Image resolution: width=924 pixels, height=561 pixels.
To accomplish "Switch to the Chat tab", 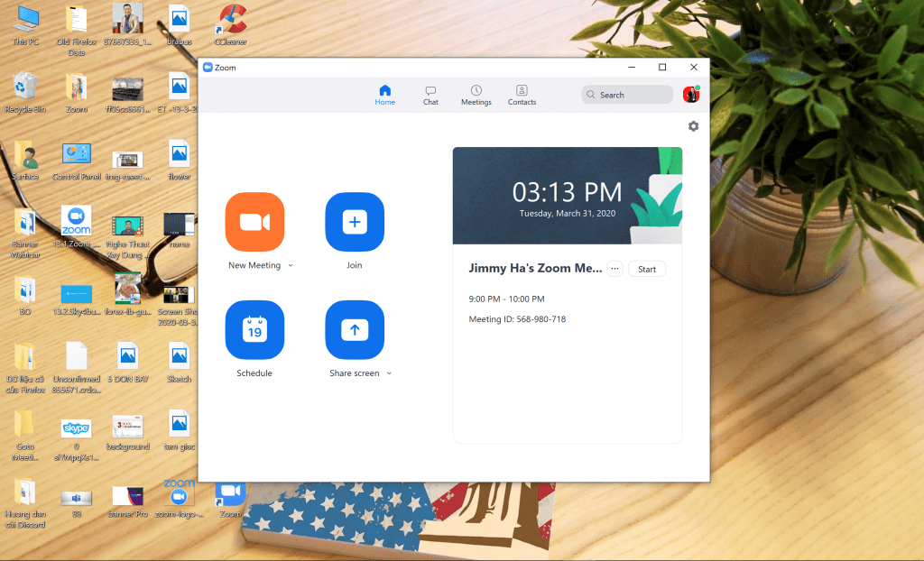I will click(430, 95).
